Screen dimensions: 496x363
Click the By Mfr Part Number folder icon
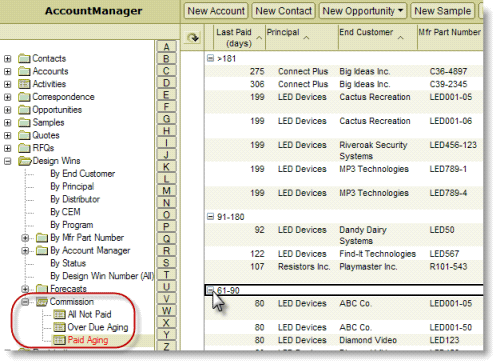point(42,238)
